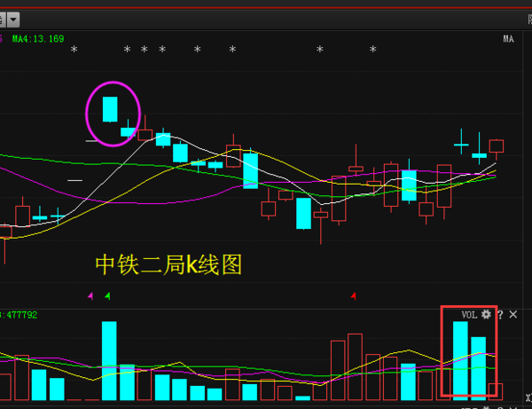Open the dropdown arrow at top-left toolbar
The width and height of the screenshot is (532, 409).
pyautogui.click(x=13, y=20)
